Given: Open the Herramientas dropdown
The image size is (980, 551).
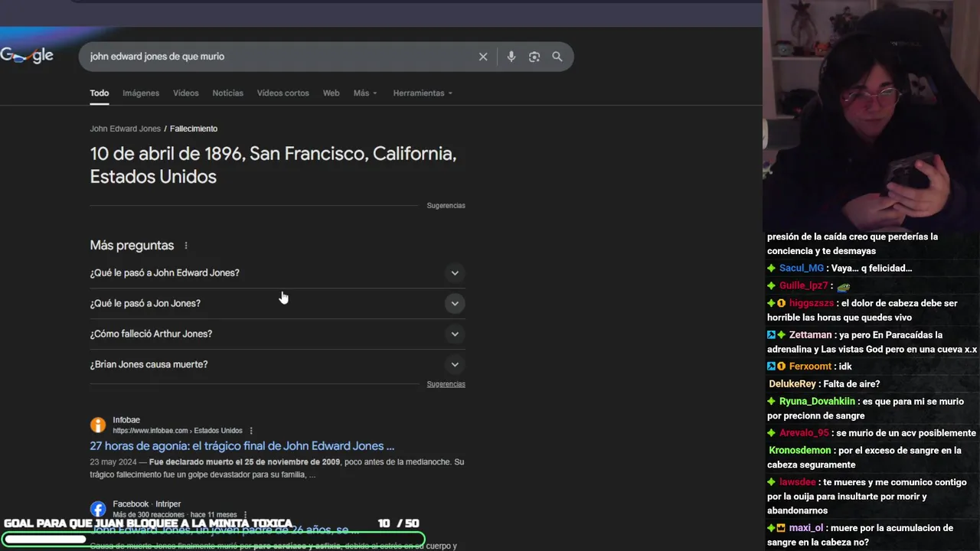Looking at the screenshot, I should pyautogui.click(x=423, y=93).
